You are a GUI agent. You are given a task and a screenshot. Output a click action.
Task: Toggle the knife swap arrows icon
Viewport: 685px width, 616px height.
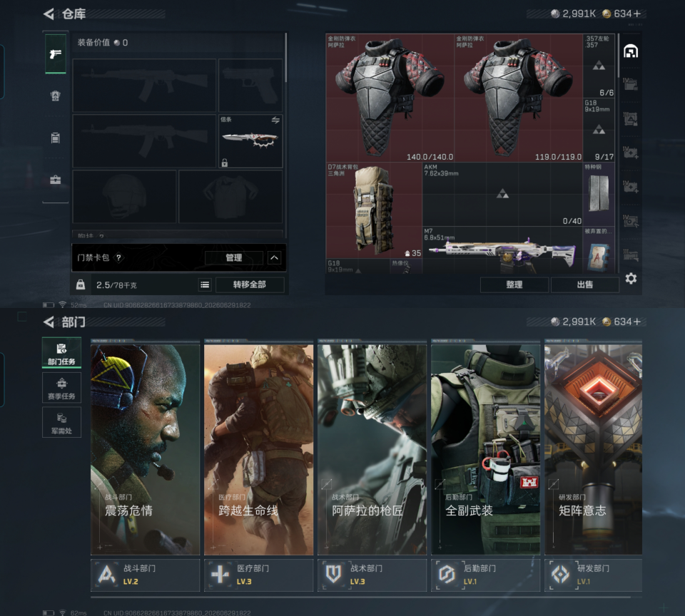(x=275, y=120)
